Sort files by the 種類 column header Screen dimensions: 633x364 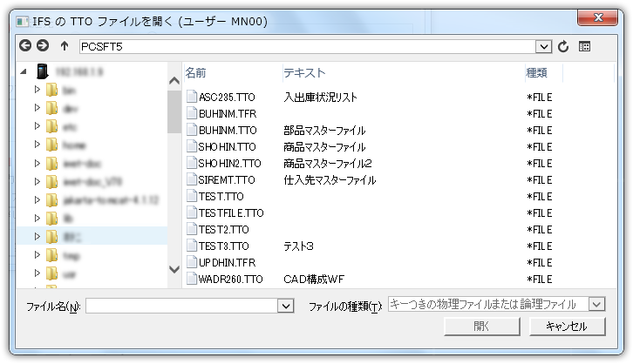pyautogui.click(x=537, y=72)
